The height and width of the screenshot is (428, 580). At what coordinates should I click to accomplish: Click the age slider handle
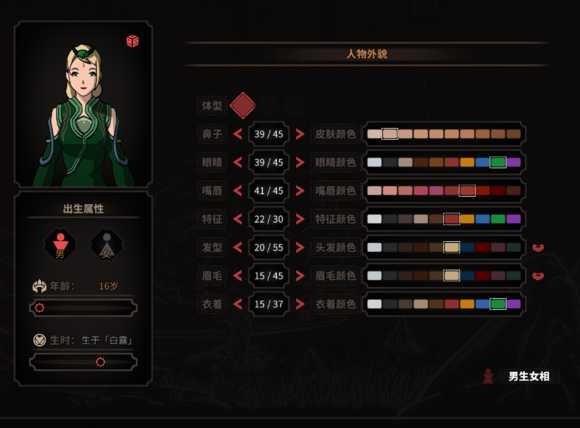tap(39, 308)
